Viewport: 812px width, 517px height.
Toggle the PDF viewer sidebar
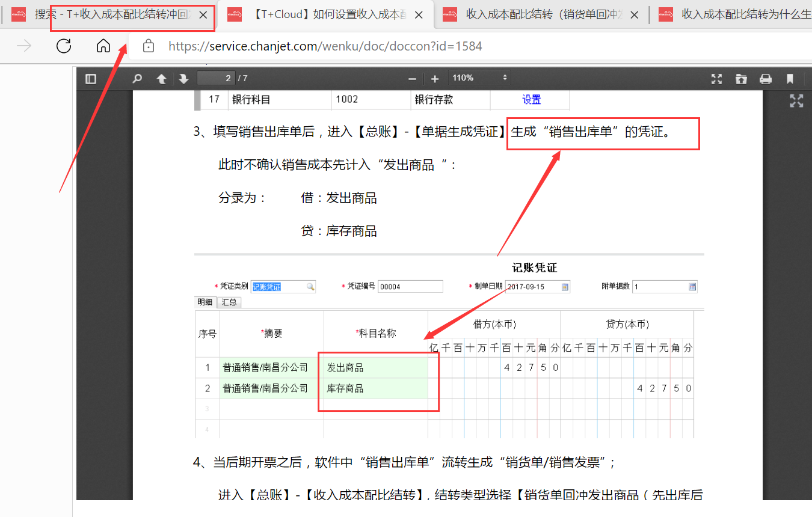tap(91, 79)
